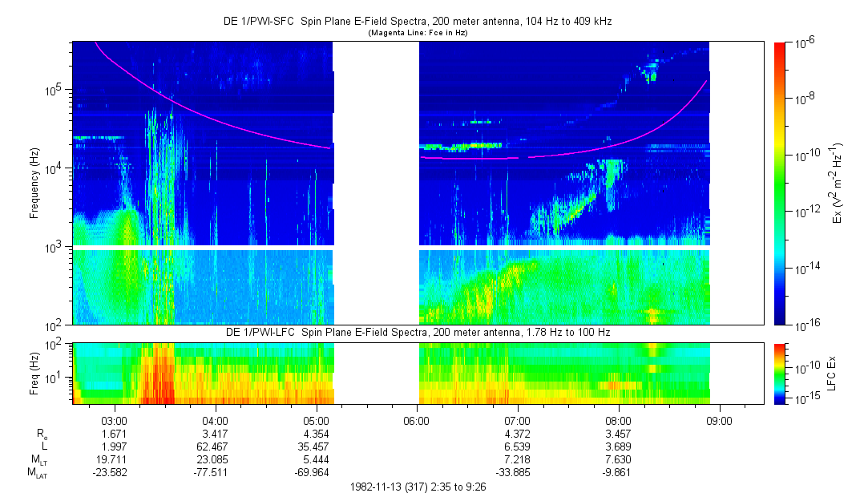This screenshot has width=868, height=497.
Task: Click the Re value 3.457
Action: point(618,434)
